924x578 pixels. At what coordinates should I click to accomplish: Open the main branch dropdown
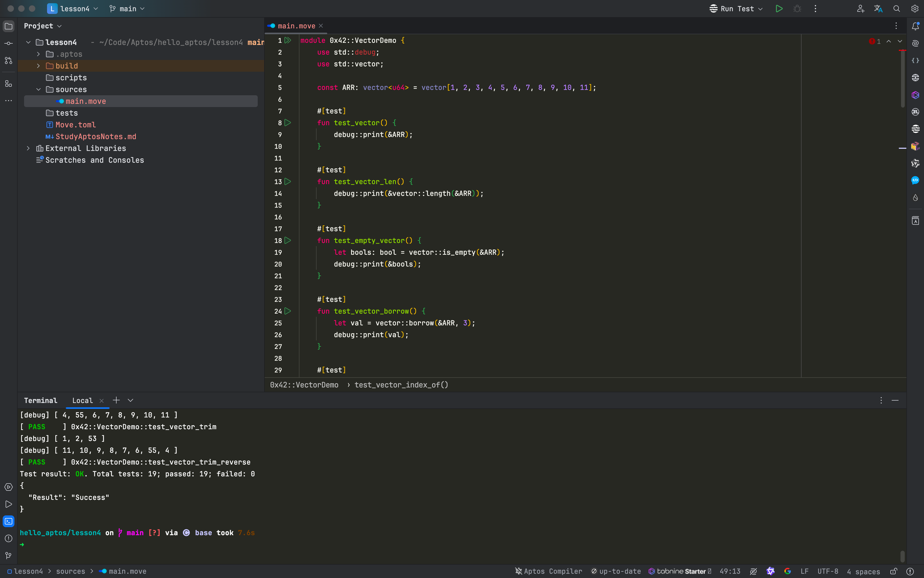point(127,8)
